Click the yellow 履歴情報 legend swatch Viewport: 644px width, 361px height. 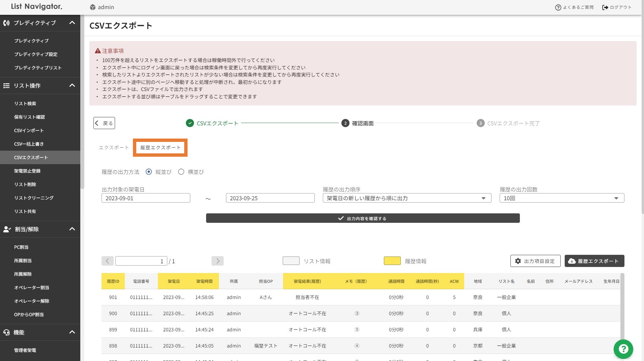392,261
